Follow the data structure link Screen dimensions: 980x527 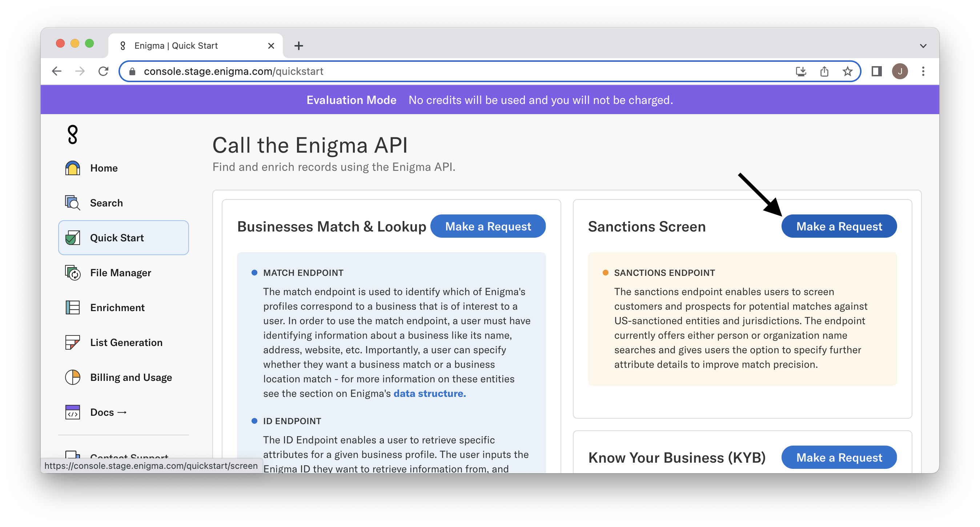429,394
